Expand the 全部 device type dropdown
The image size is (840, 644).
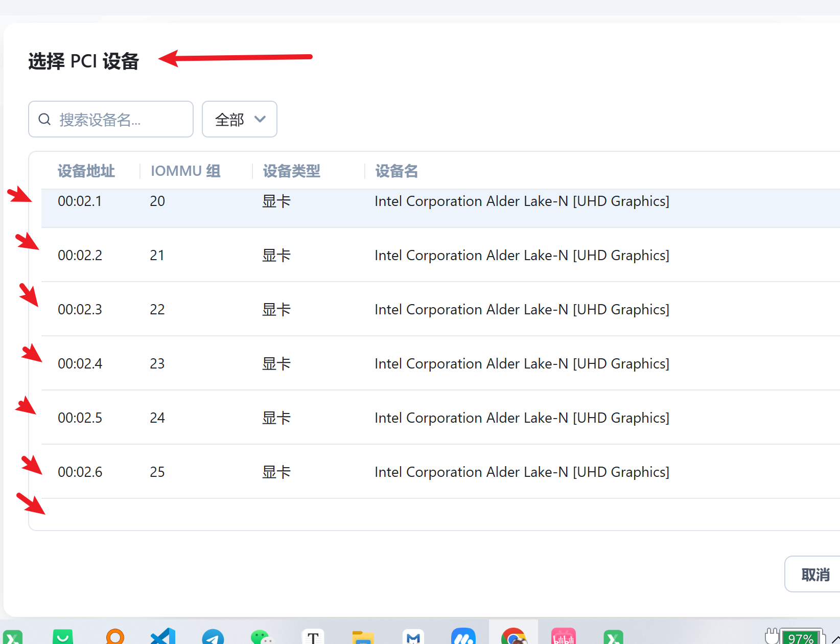240,120
